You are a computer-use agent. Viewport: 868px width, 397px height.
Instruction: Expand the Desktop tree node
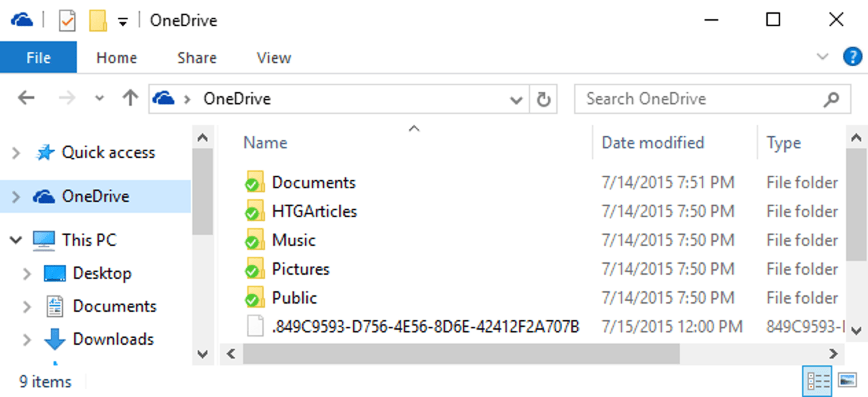click(27, 274)
